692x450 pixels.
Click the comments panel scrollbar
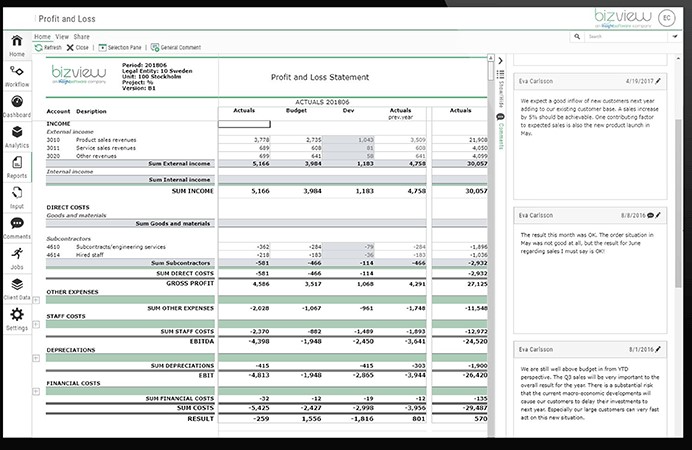[x=678, y=203]
